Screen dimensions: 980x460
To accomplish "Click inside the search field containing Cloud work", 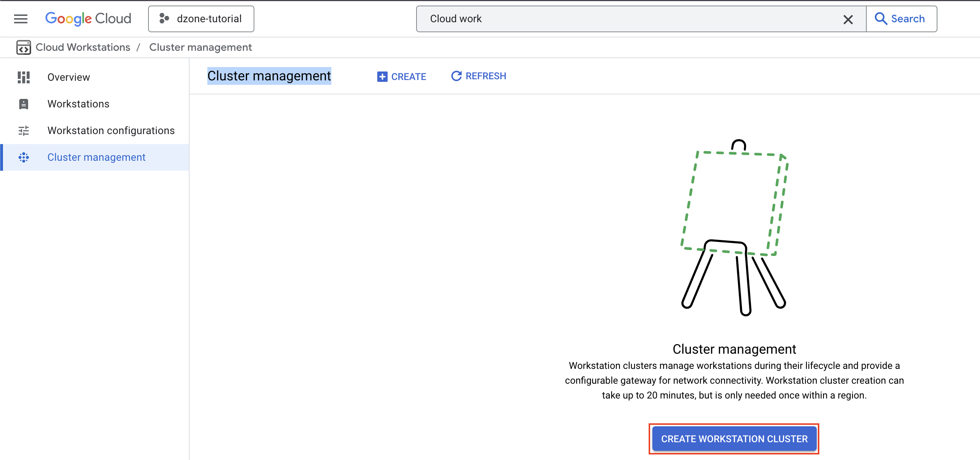I will [609, 19].
